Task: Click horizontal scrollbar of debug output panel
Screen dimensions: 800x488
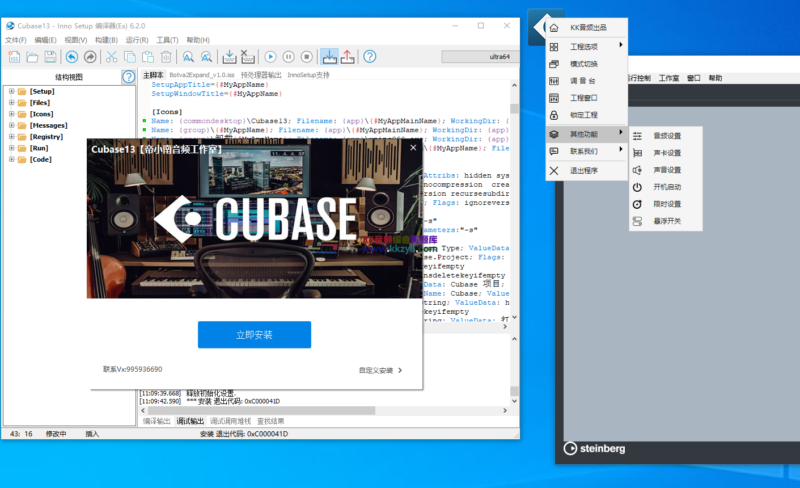Action: click(x=324, y=410)
